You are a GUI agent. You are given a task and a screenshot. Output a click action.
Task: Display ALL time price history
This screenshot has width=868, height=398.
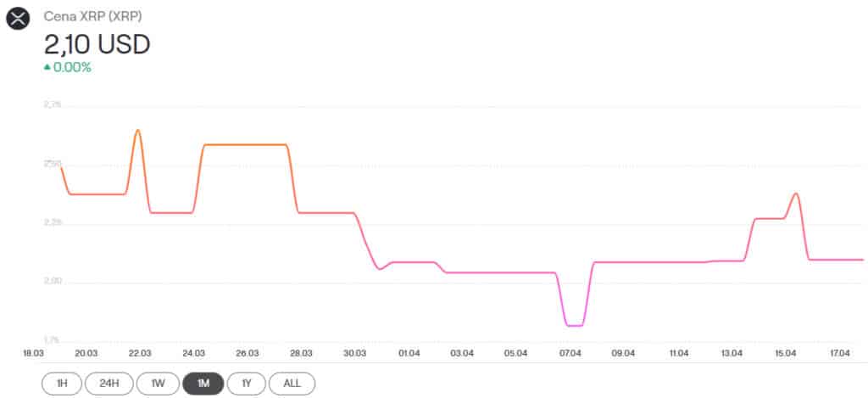coord(292,383)
